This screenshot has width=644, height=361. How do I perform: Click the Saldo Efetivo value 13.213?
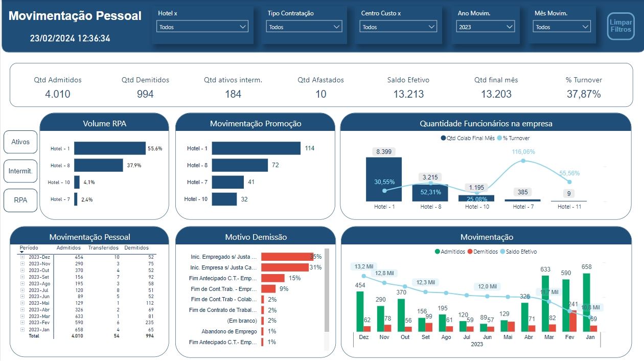pos(408,94)
